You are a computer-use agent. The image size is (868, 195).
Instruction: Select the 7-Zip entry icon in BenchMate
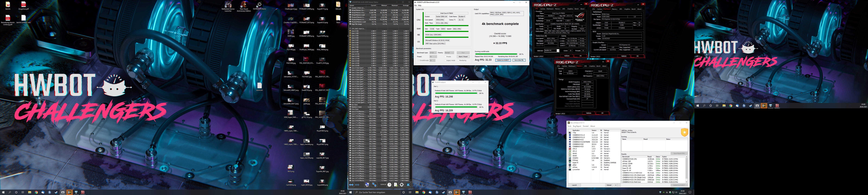pyautogui.click(x=570, y=133)
